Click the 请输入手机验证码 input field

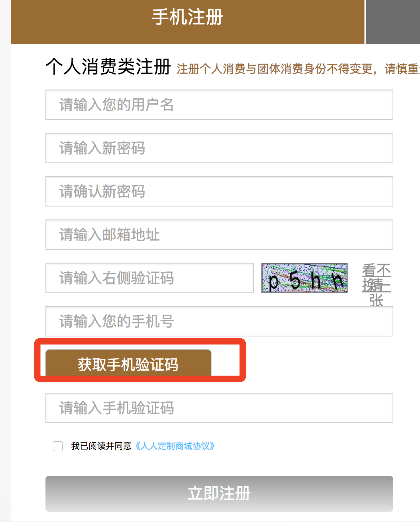[x=219, y=408]
